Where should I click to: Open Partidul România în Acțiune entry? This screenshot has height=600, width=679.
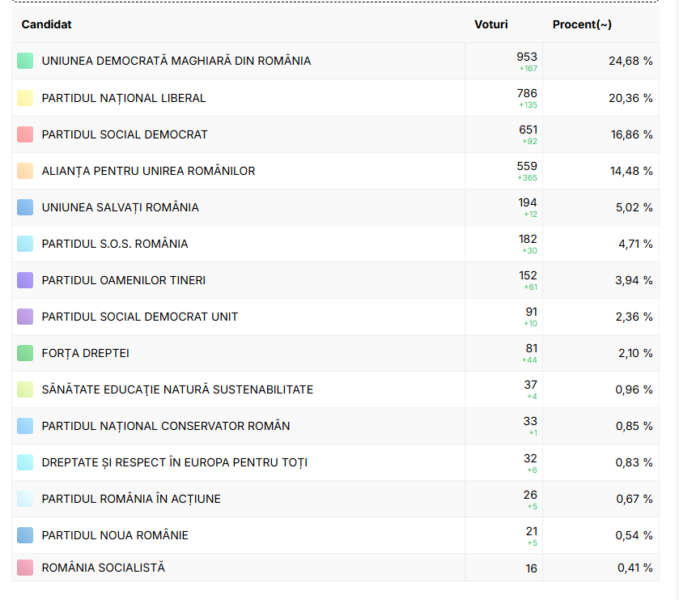[x=131, y=499]
